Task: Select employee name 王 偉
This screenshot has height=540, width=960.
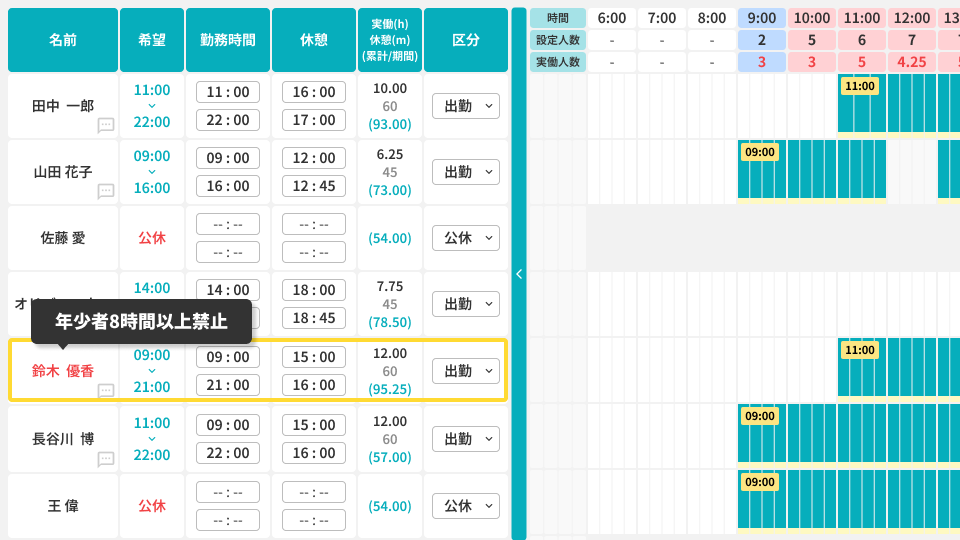Action: [62, 506]
